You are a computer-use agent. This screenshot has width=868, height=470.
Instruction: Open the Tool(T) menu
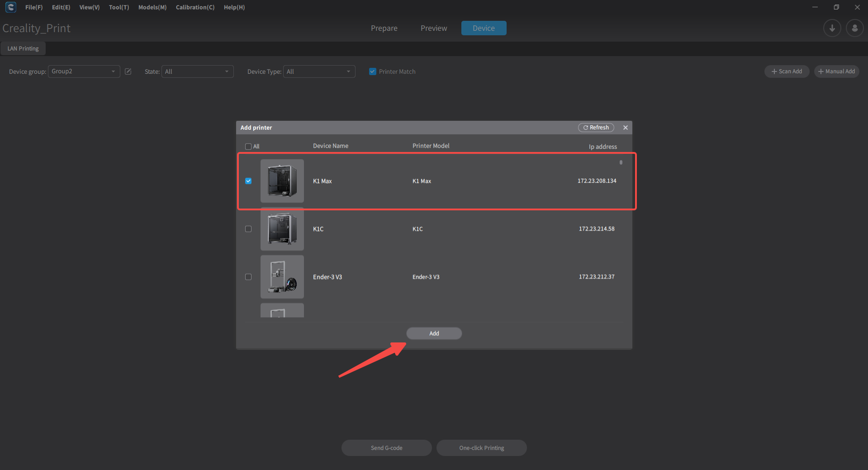119,7
